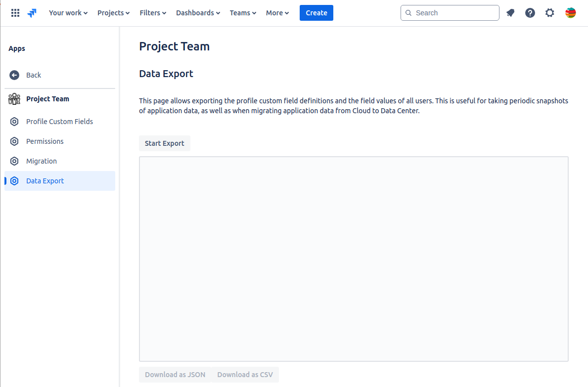Open the app switcher grid icon

pyautogui.click(x=15, y=13)
